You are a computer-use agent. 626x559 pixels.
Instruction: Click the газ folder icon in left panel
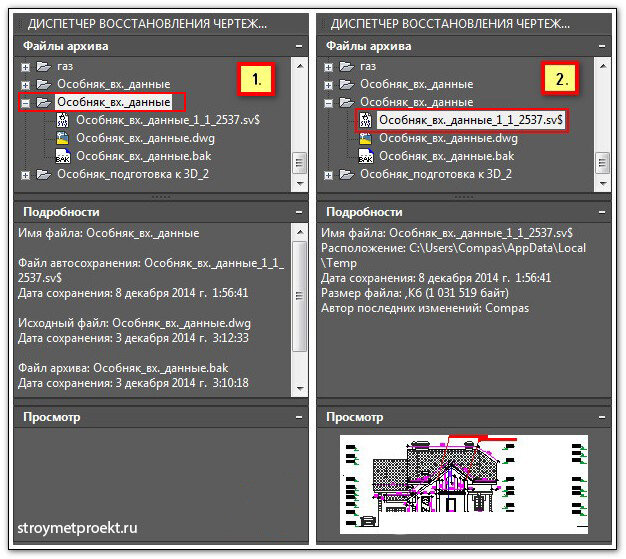point(44,66)
